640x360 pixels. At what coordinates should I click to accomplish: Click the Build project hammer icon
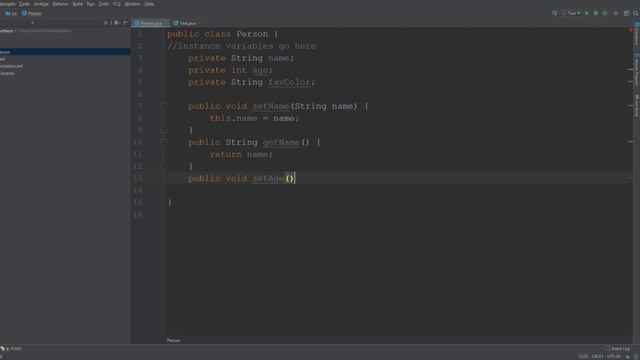[x=554, y=13]
